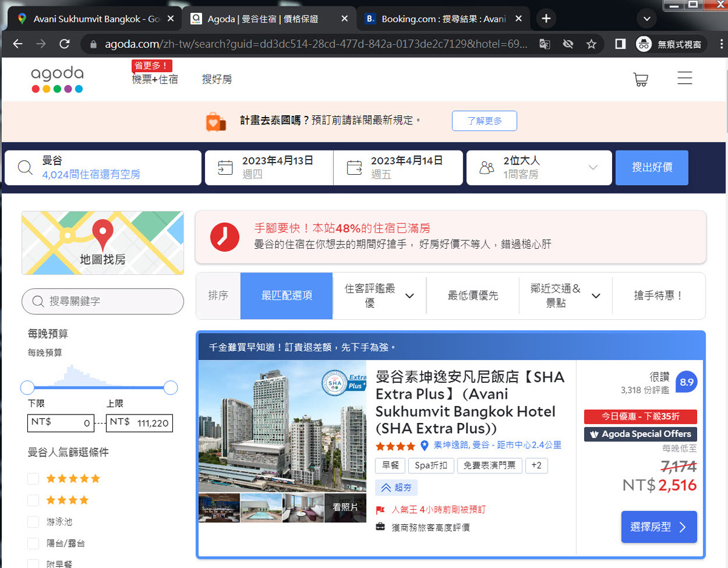This screenshot has width=728, height=568.
Task: Click the pool thumbnail photo
Action: pyautogui.click(x=261, y=507)
